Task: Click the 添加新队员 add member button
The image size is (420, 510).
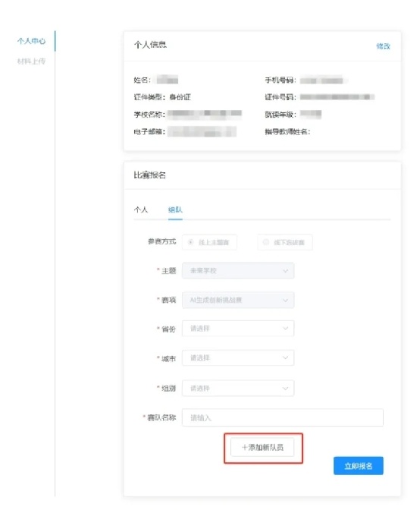Action: point(262,448)
